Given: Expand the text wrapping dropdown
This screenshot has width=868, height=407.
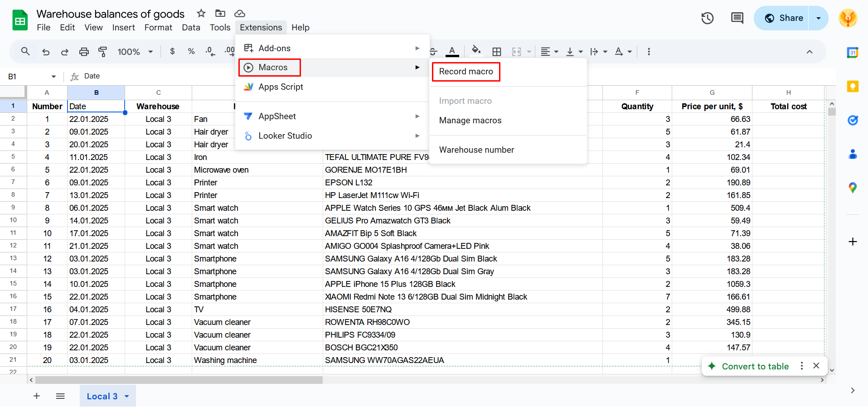Looking at the screenshot, I should point(605,52).
